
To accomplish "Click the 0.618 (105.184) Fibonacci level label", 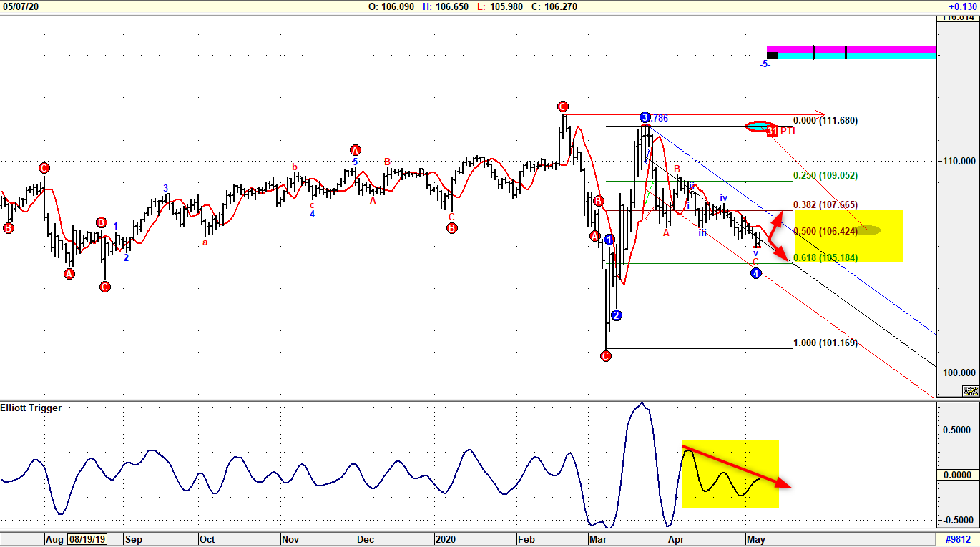I will (825, 257).
